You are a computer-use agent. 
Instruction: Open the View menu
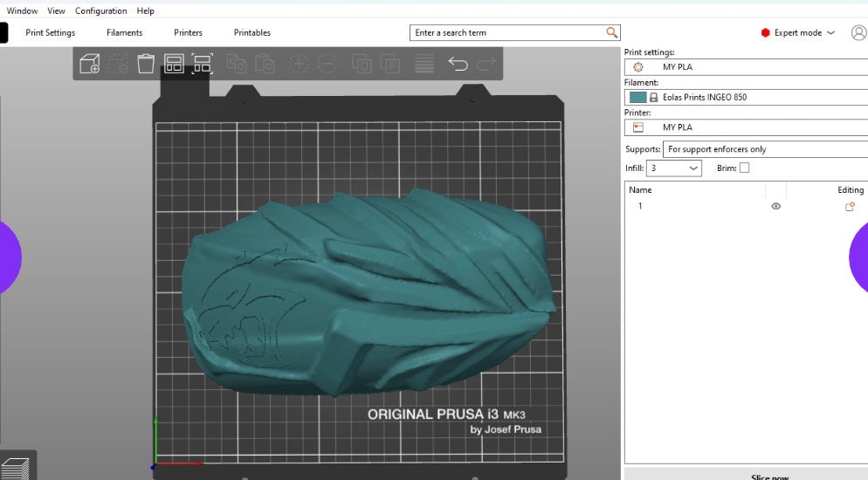56,10
